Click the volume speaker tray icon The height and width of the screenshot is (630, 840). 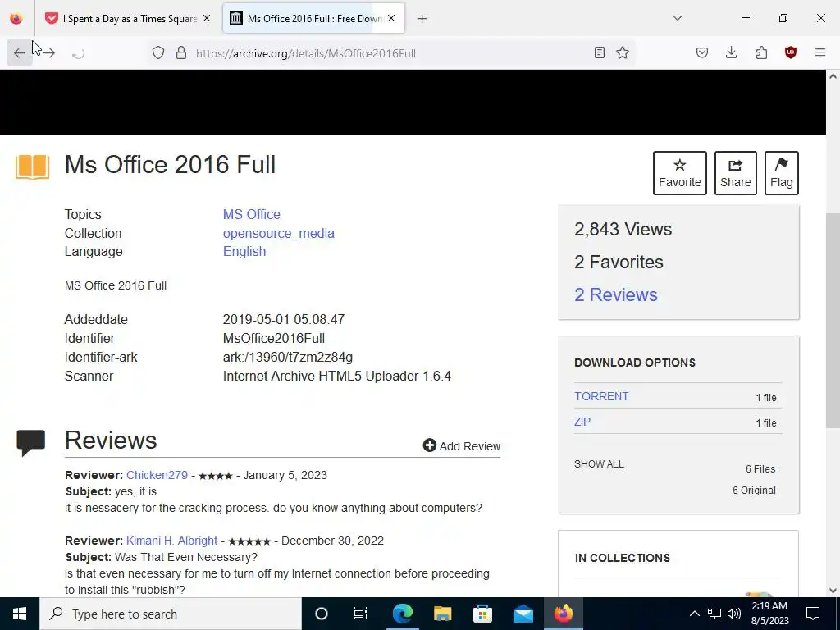coord(734,614)
